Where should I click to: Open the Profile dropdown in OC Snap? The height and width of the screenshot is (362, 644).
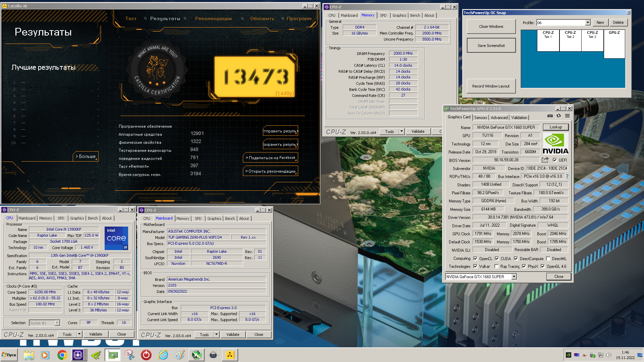point(588,23)
